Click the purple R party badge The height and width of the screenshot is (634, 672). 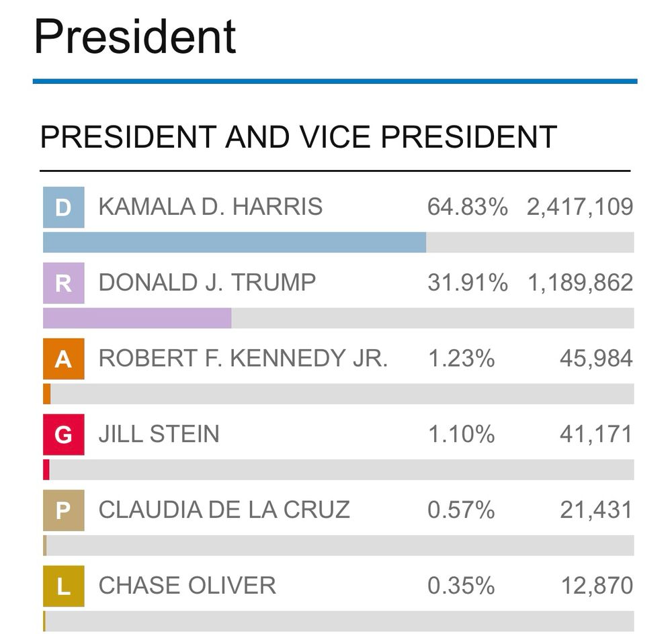(63, 283)
